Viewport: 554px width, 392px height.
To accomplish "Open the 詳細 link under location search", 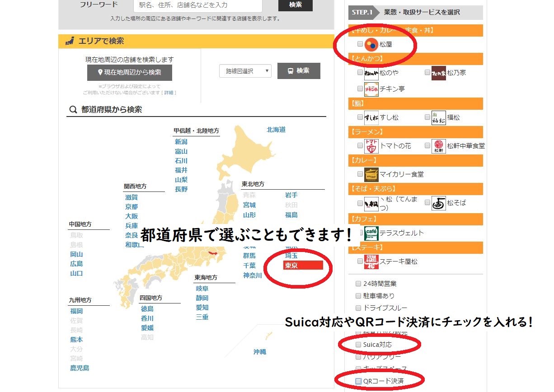I will click(x=169, y=93).
